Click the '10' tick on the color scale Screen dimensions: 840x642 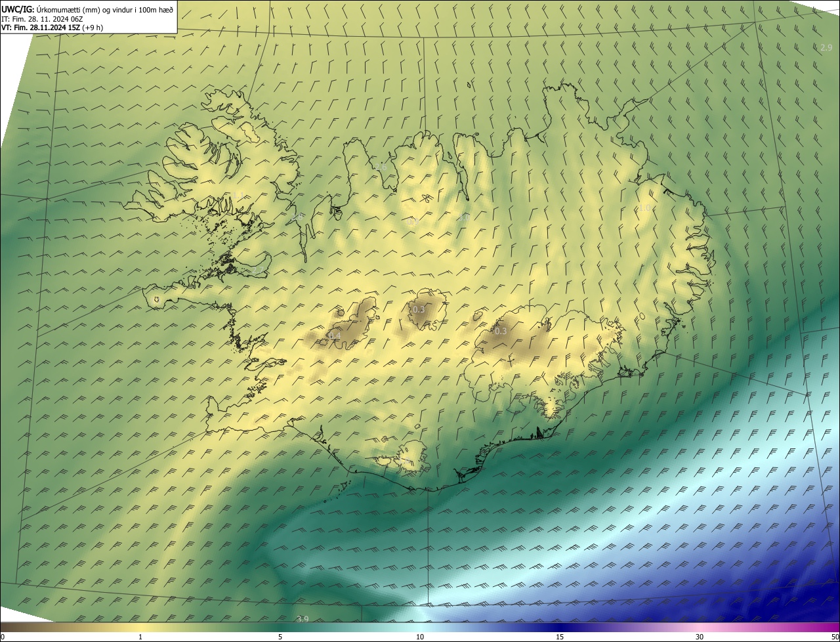[x=420, y=637]
